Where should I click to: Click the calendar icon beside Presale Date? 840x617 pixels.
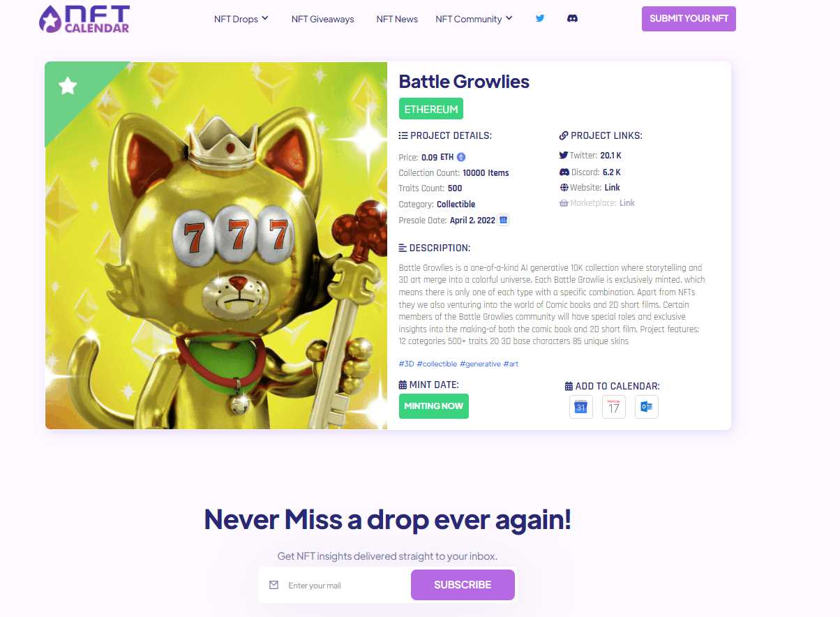pos(504,220)
